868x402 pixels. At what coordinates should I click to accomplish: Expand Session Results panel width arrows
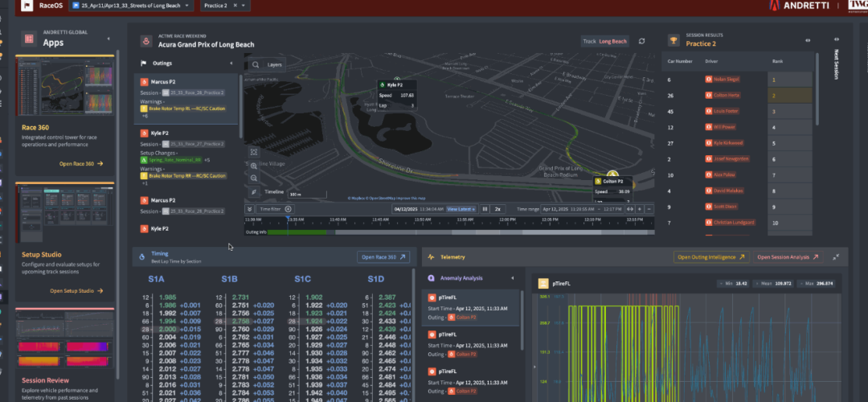(808, 40)
